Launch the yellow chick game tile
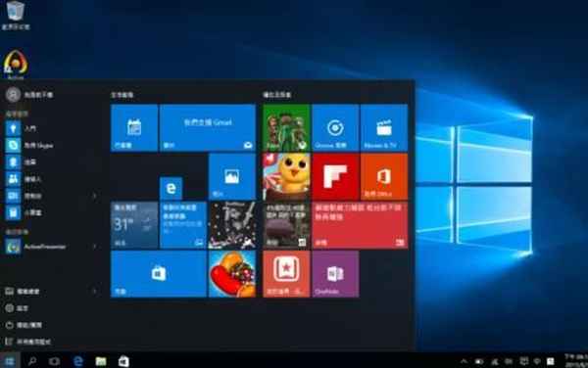 (286, 177)
